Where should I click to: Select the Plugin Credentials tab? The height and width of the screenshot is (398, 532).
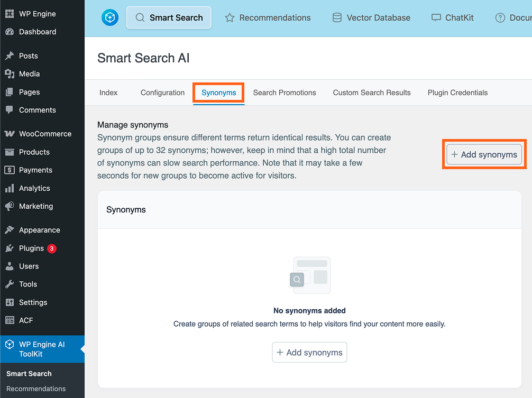[x=457, y=92]
